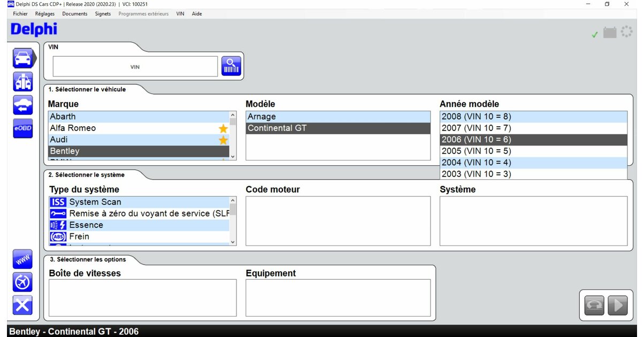The height and width of the screenshot is (337, 644).
Task: Launch the eOBD generic diagnostics icon
Action: [23, 128]
